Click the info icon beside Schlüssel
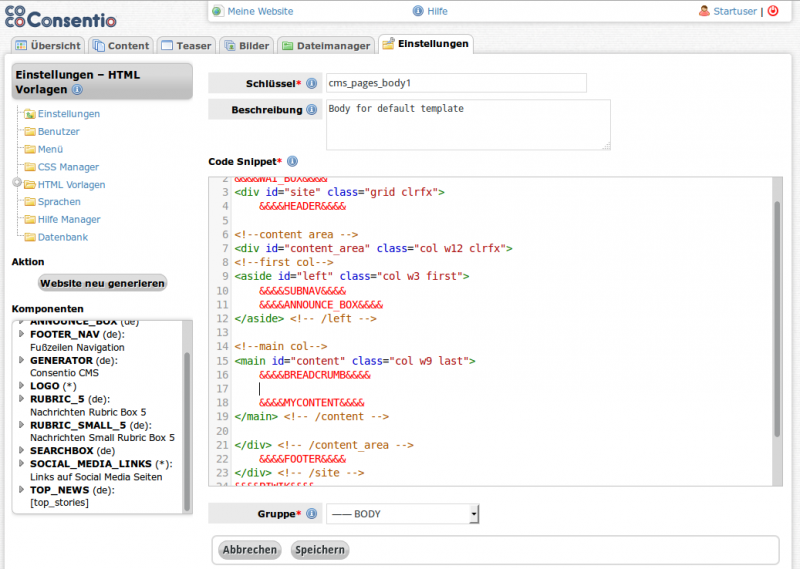The height and width of the screenshot is (569, 800). pos(312,83)
